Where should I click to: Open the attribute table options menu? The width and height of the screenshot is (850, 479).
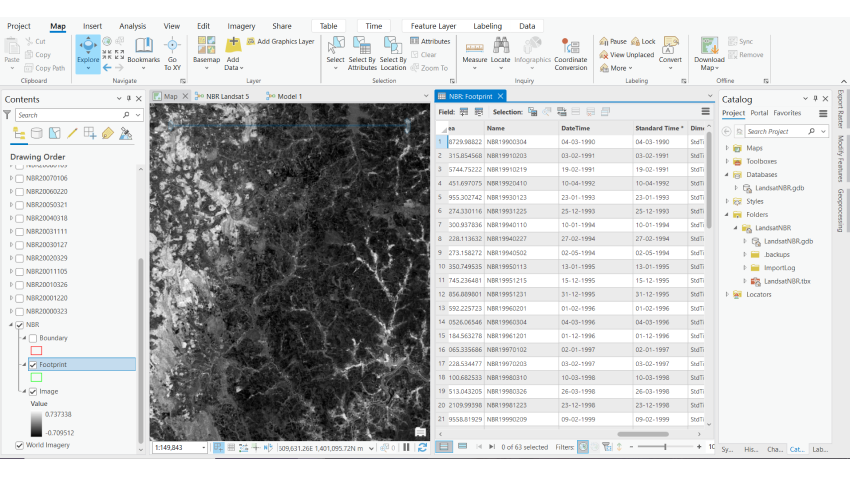(x=705, y=112)
